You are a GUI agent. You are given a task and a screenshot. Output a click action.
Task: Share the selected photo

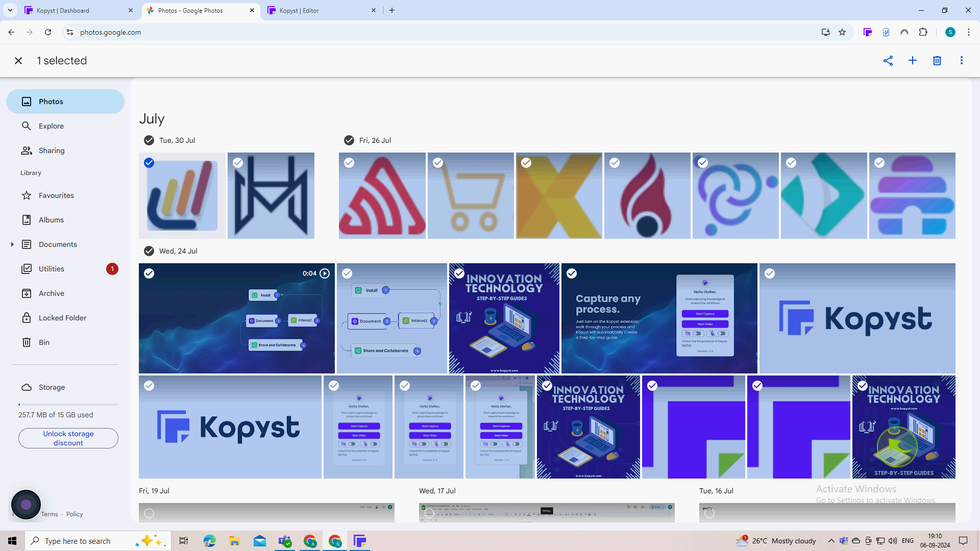pyautogui.click(x=888, y=61)
